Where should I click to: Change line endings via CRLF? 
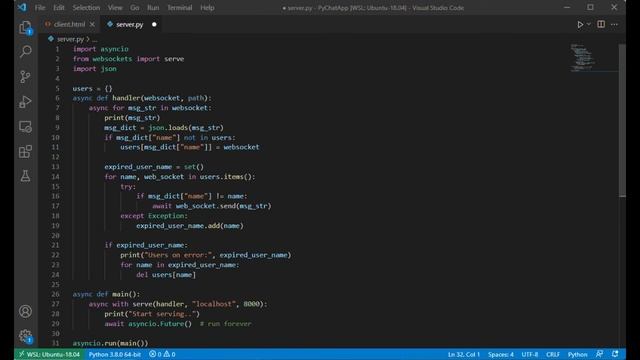(553, 354)
